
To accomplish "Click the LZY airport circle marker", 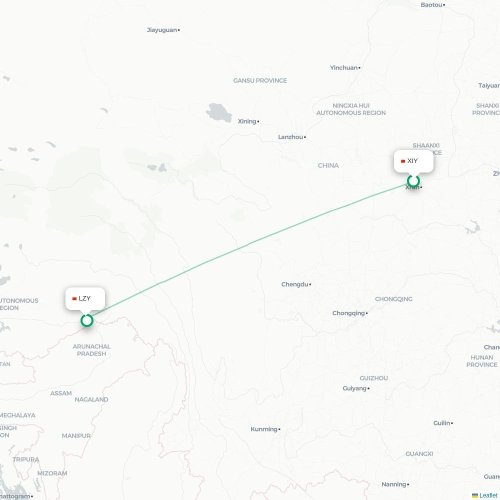I will (87, 320).
